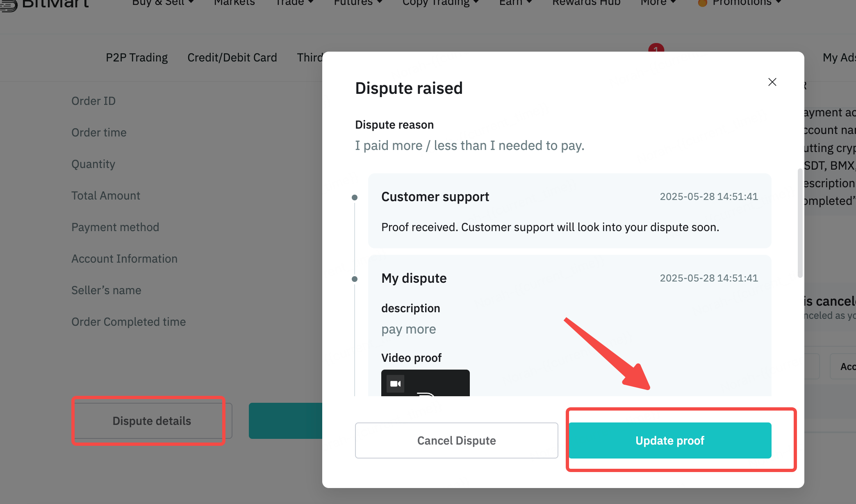Click the video camera icon on proof thumbnail
The image size is (856, 504).
click(x=395, y=384)
